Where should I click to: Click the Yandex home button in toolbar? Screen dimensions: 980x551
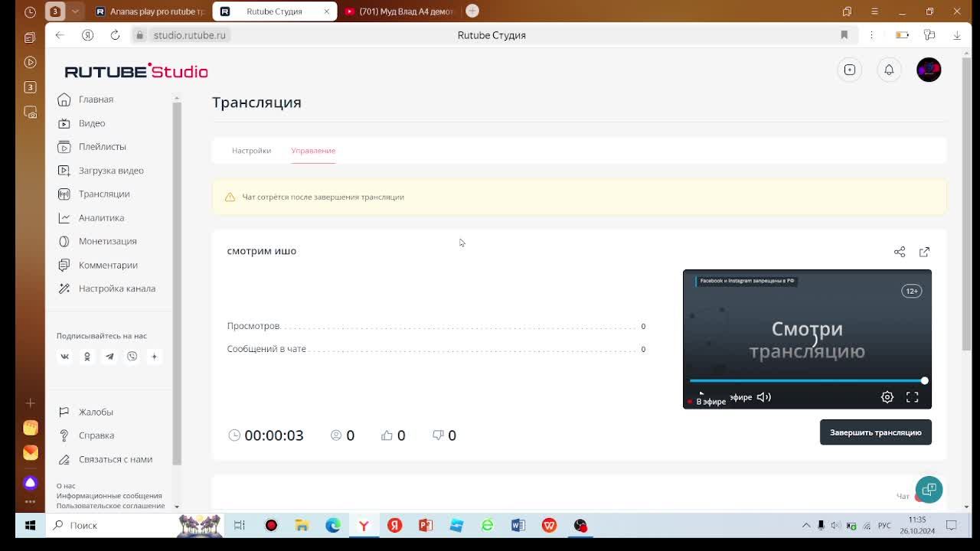[x=87, y=35]
